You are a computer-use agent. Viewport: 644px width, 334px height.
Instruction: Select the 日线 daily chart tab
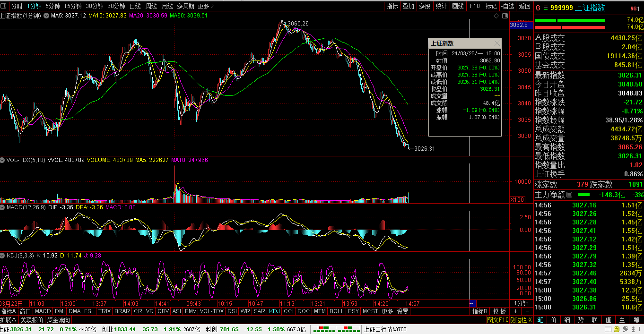pyautogui.click(x=135, y=6)
